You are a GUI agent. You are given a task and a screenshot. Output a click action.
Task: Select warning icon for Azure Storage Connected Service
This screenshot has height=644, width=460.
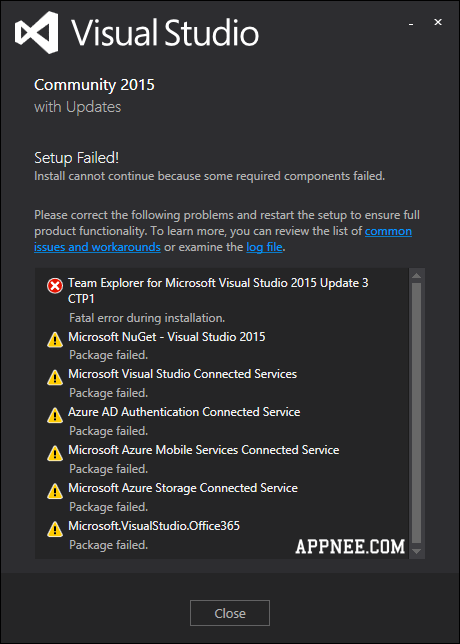pyautogui.click(x=55, y=491)
